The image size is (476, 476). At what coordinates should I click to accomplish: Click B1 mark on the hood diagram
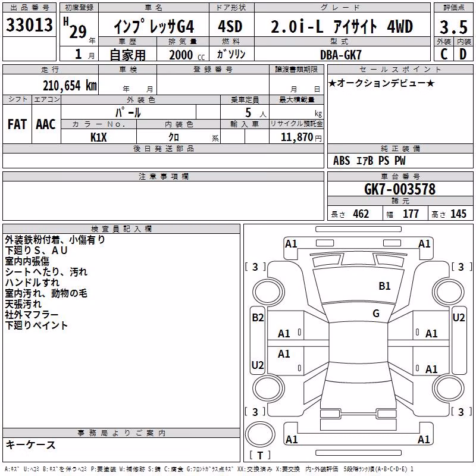pyautogui.click(x=384, y=286)
